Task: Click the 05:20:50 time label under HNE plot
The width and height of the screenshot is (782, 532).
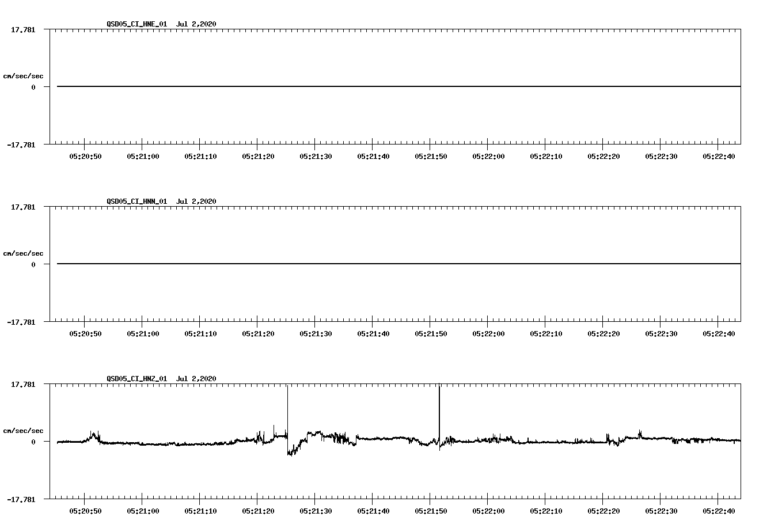Action: point(85,157)
